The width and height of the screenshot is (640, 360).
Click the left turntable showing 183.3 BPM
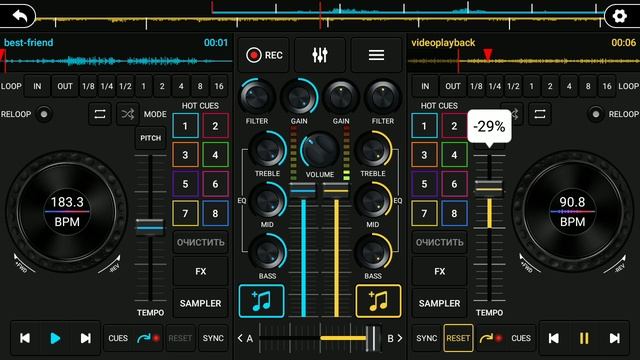[x=67, y=212]
